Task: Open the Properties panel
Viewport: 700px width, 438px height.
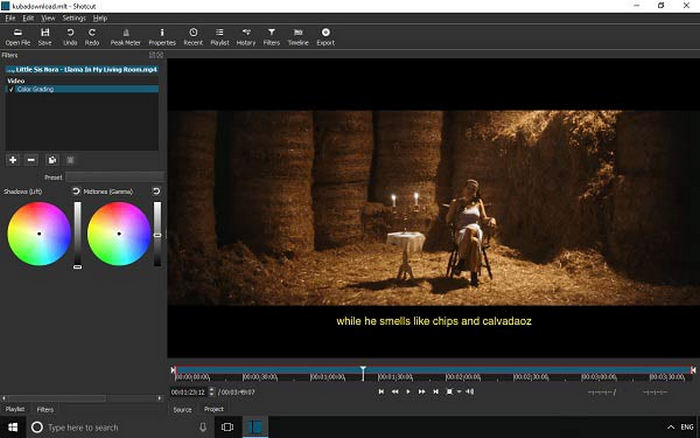Action: pyautogui.click(x=162, y=37)
